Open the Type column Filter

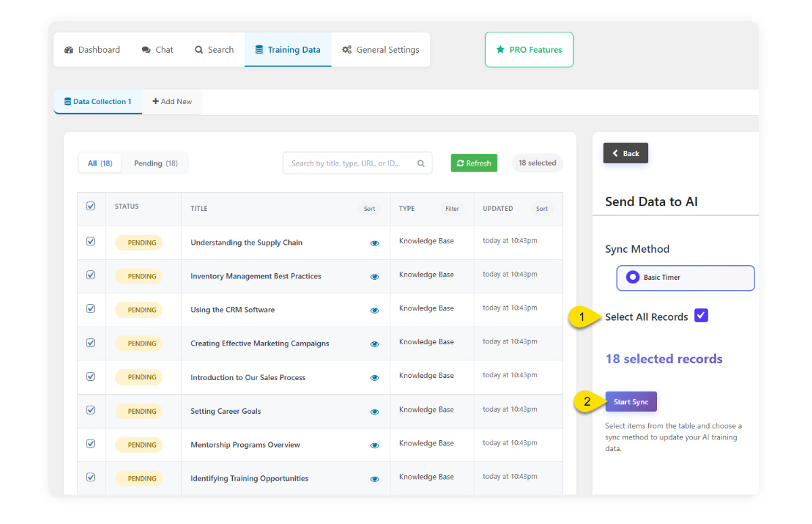452,209
